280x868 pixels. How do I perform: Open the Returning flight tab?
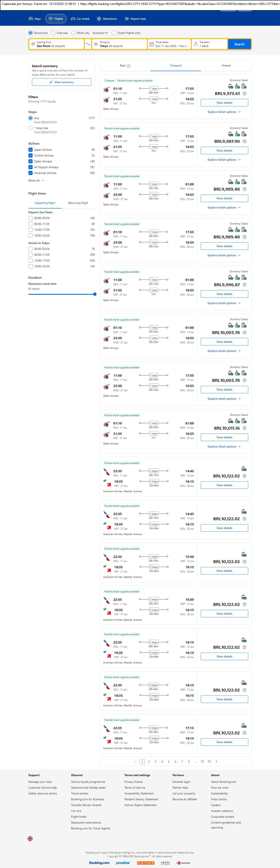click(78, 203)
